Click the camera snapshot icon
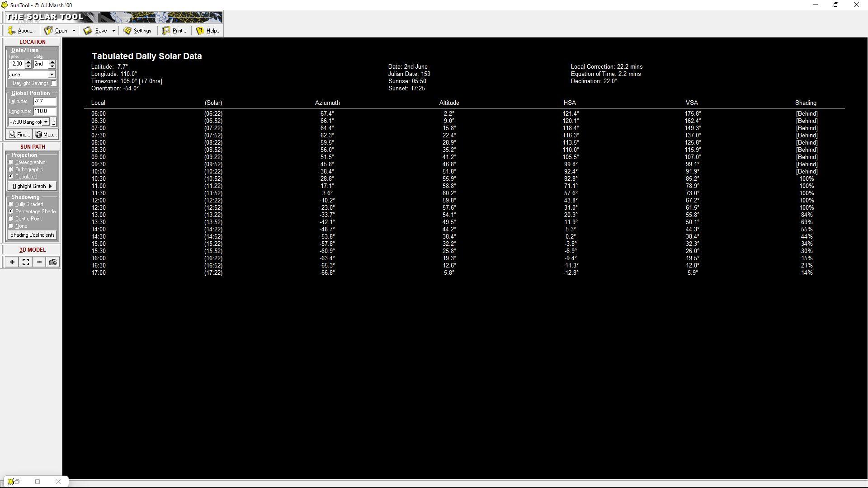 (53, 262)
